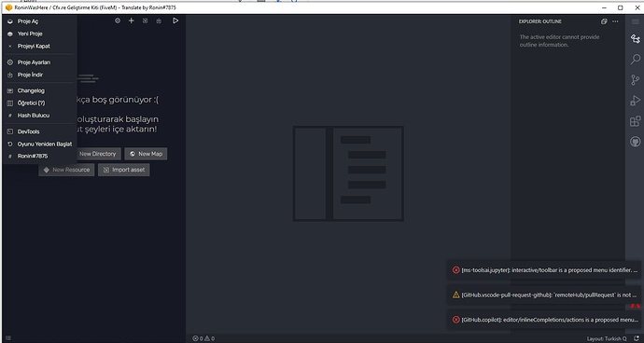Open the Run and Debug view
The width and height of the screenshot is (644, 343).
635,101
